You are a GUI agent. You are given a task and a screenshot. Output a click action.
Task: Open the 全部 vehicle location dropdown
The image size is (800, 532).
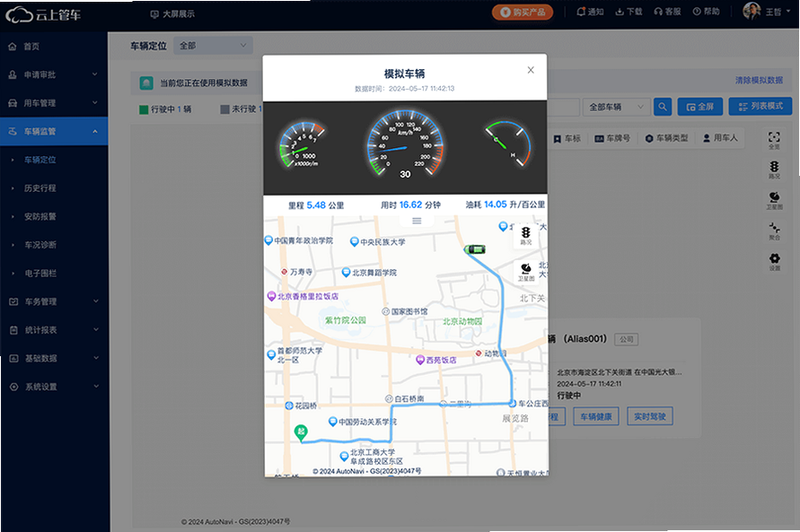click(213, 46)
